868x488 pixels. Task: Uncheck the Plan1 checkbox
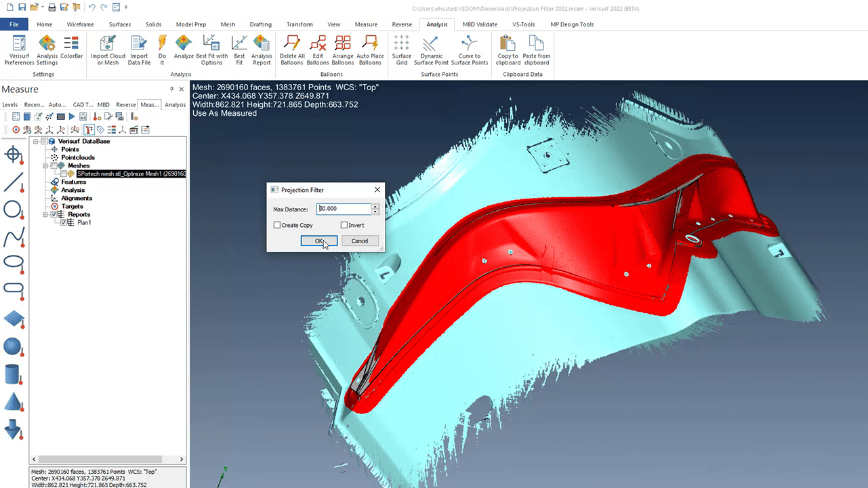pos(63,222)
